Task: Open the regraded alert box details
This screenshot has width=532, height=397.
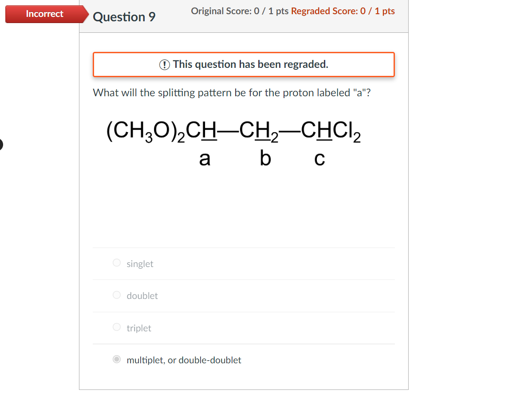Action: (x=244, y=64)
